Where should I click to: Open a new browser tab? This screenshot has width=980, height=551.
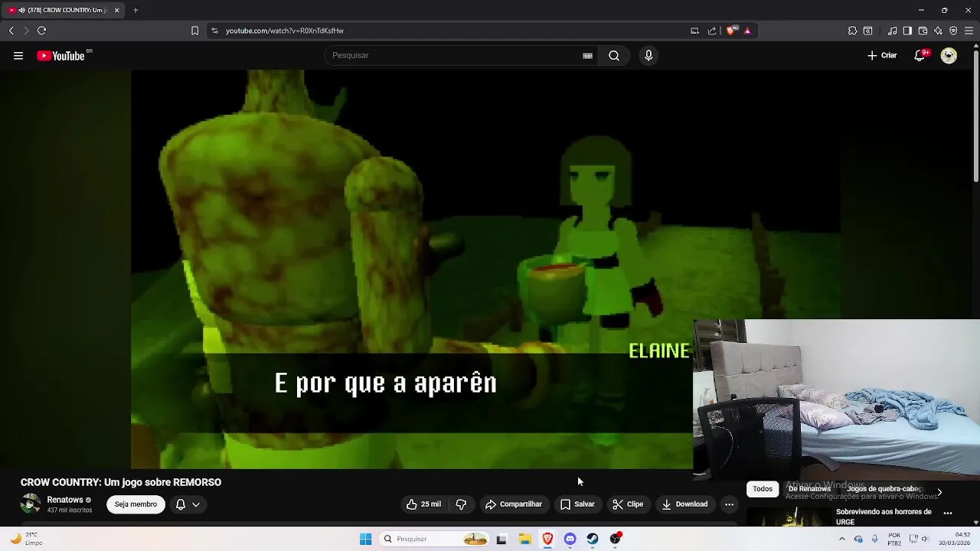(135, 10)
